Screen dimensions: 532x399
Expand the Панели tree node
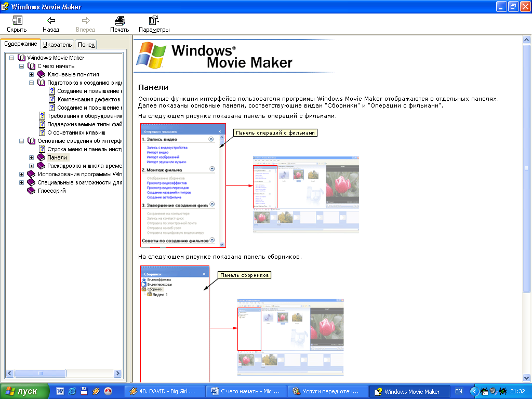(31, 157)
